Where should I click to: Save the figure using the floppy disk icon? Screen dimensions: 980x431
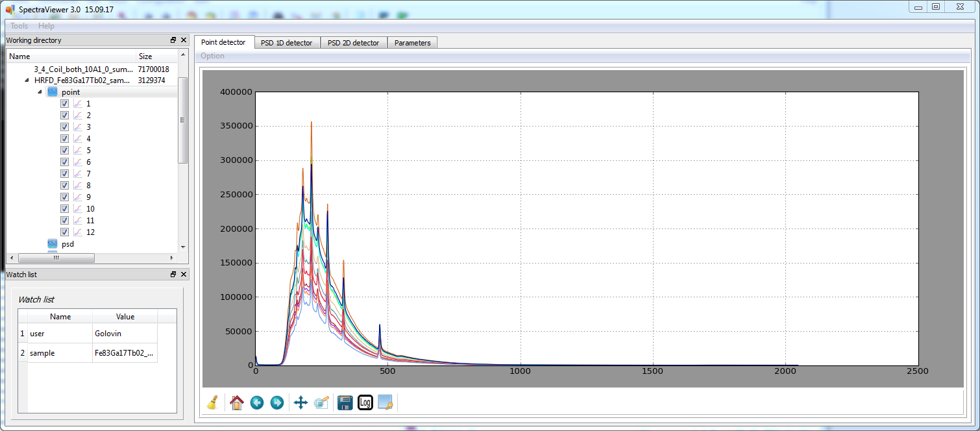345,402
